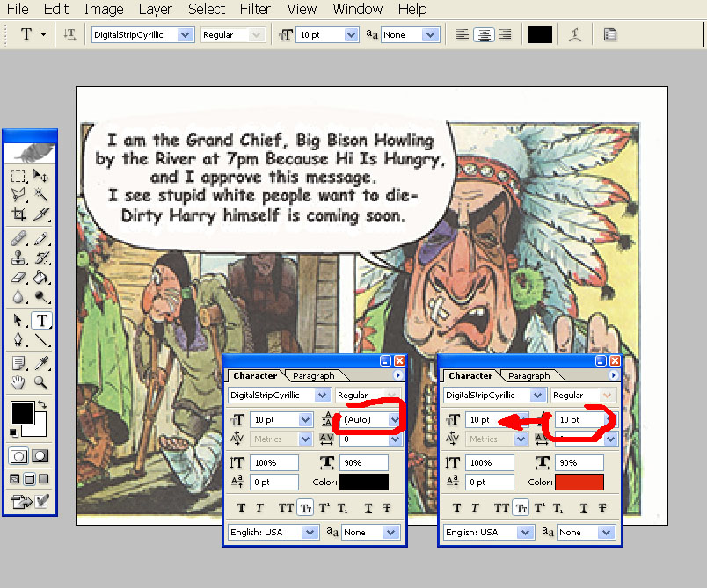Select the Magic Wand tool
The width and height of the screenshot is (707, 588).
(41, 194)
